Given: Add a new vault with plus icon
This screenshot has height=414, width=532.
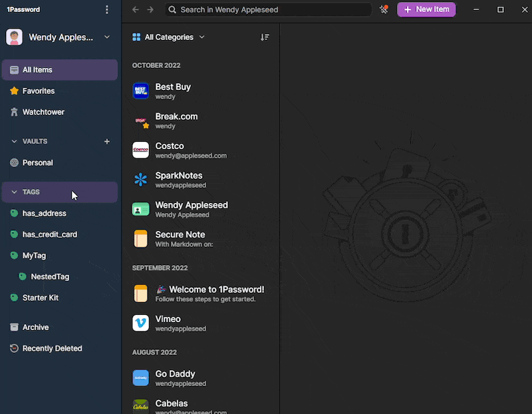Looking at the screenshot, I should tap(107, 141).
